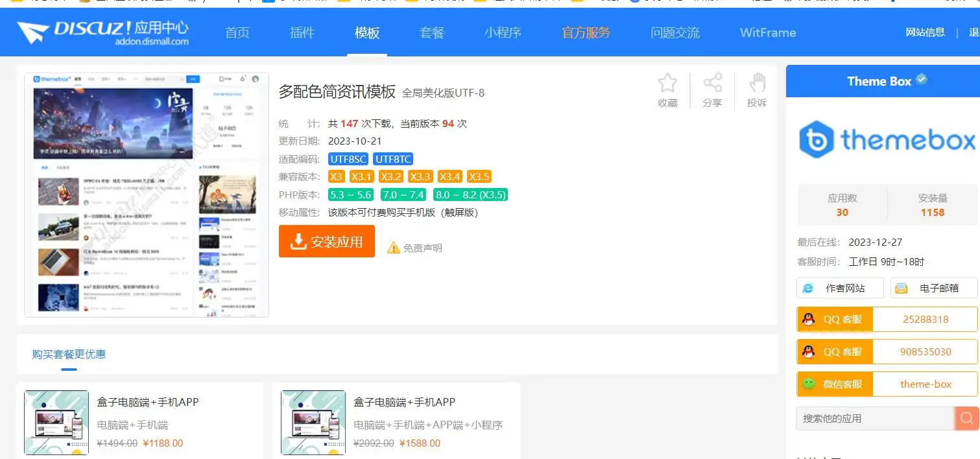Open the template preview screenshot thumbnail
This screenshot has width=980, height=459.
(147, 195)
